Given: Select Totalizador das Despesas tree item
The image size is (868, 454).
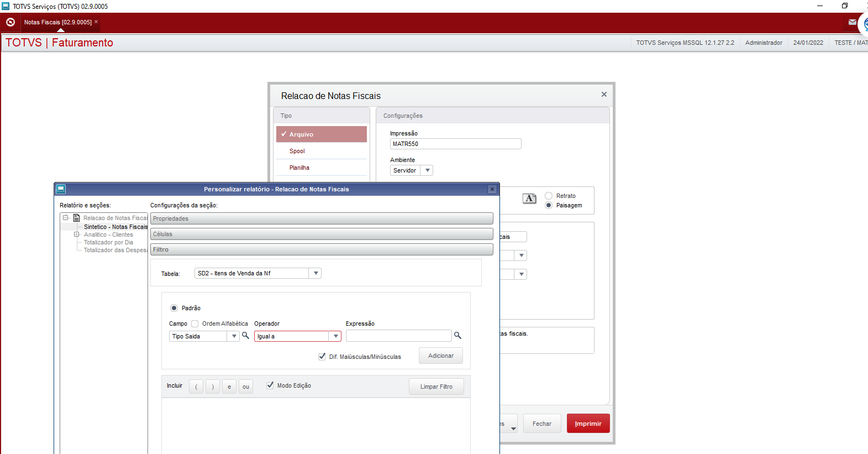Looking at the screenshot, I should (x=115, y=250).
